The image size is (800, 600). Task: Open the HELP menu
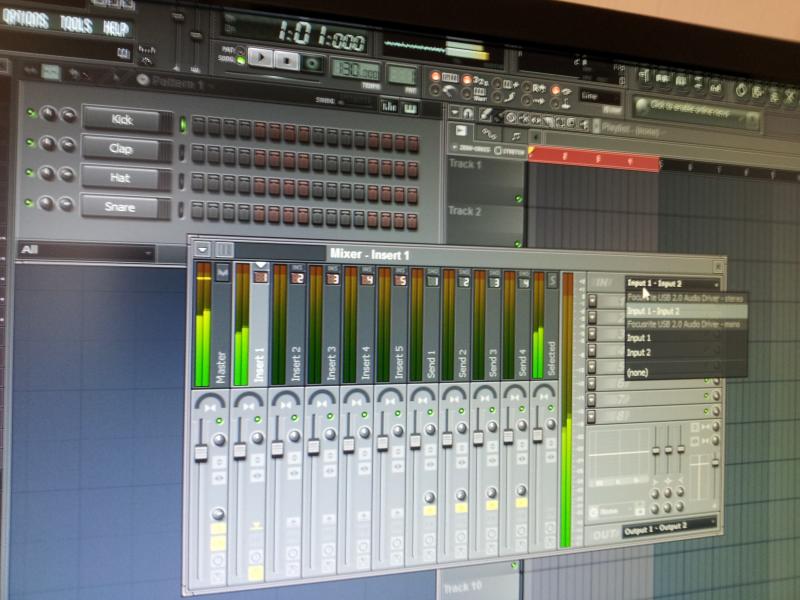[x=116, y=28]
